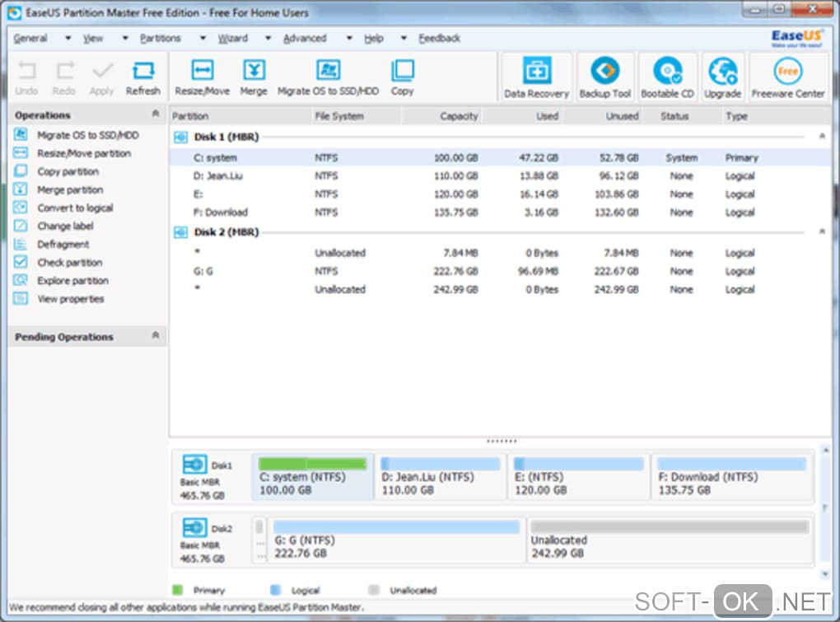The image size is (840, 622).
Task: Open the View menu
Action: pos(93,38)
